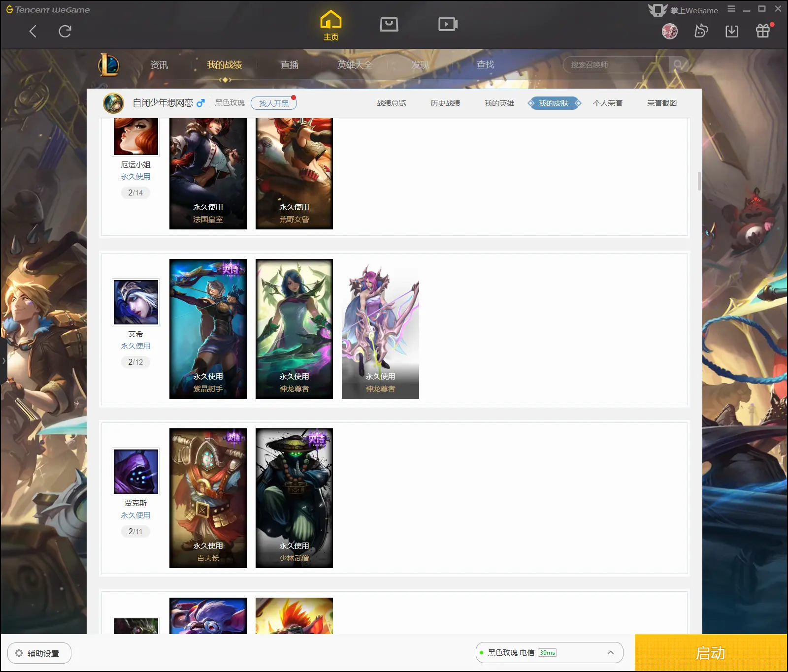This screenshot has width=788, height=672.
Task: Open the 直播 tab
Action: pyautogui.click(x=290, y=64)
